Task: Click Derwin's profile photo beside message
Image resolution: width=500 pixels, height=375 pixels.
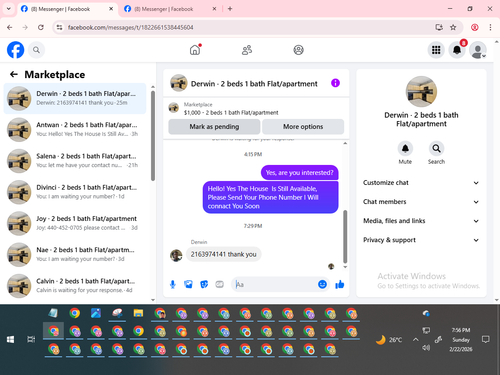Action: tap(176, 255)
